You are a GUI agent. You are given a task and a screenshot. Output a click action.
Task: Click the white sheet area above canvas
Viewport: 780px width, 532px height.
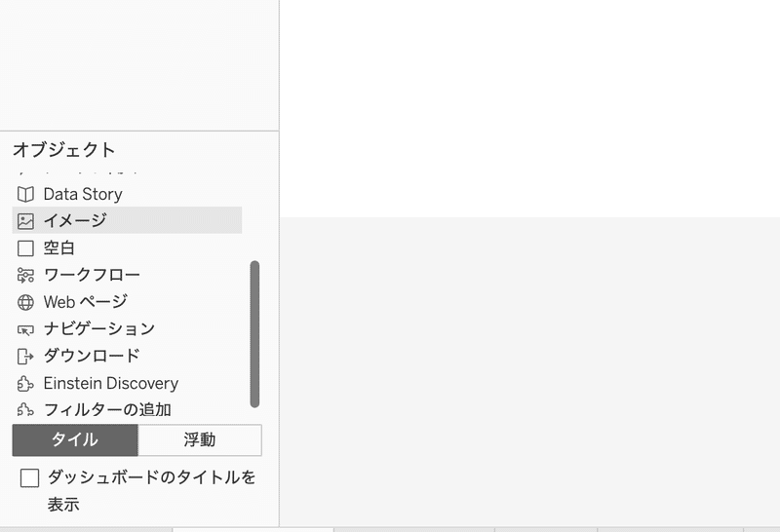click(x=529, y=108)
